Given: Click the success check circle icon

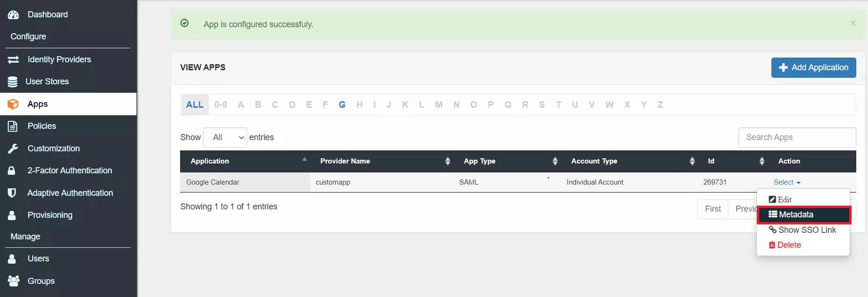Looking at the screenshot, I should 185,23.
